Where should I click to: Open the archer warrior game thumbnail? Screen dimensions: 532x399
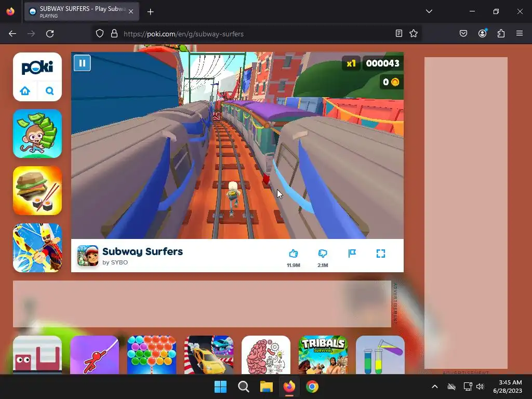(37, 248)
